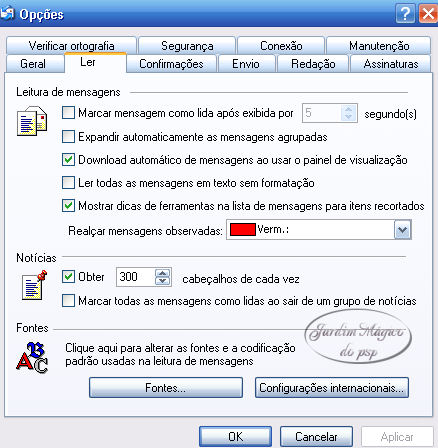Screen dimensions: 438x448
Task: Click the red Verm. color swatch
Action: tap(243, 230)
